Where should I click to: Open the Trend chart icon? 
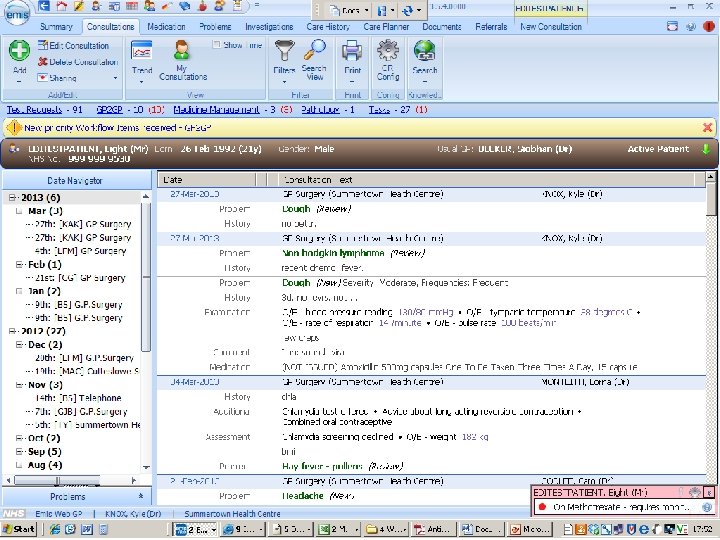141,52
